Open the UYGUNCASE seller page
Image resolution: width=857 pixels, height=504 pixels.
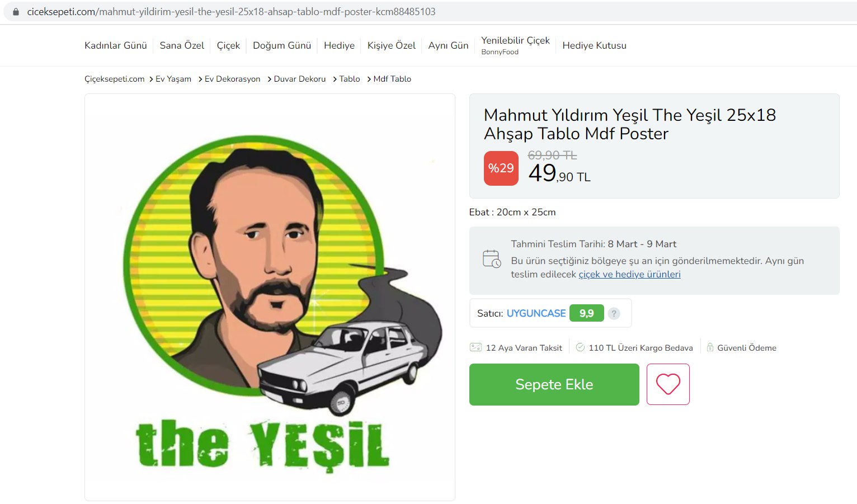tap(536, 313)
